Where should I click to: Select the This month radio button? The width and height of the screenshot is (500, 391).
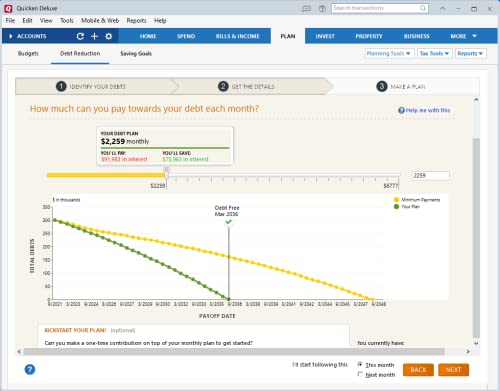(x=360, y=365)
